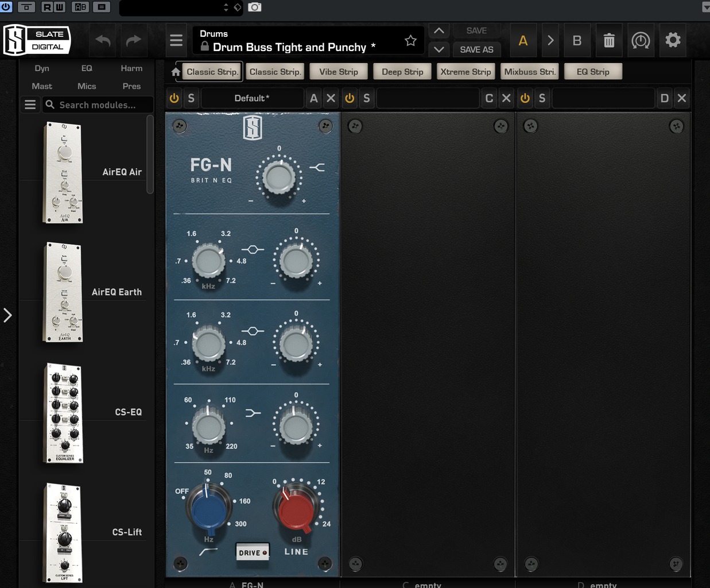
Task: Go to next preset with down chevron
Action: (x=439, y=49)
